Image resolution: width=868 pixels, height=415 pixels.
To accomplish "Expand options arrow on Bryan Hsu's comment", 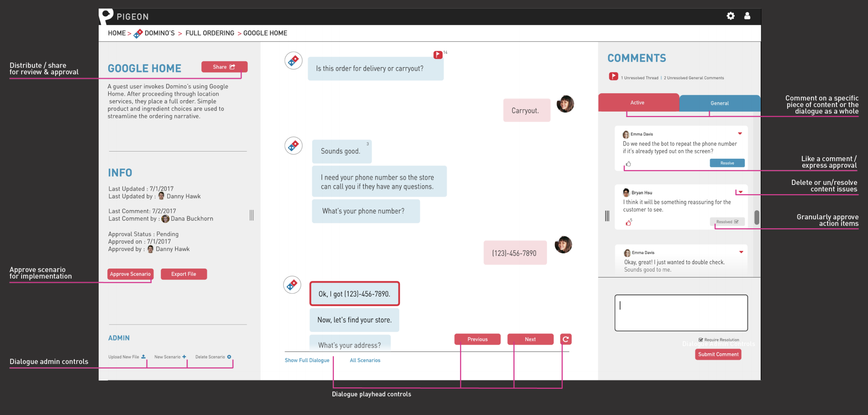I will (x=741, y=192).
